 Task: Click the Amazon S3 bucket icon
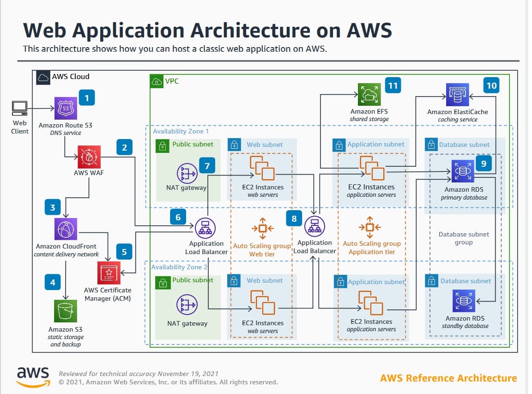[65, 311]
